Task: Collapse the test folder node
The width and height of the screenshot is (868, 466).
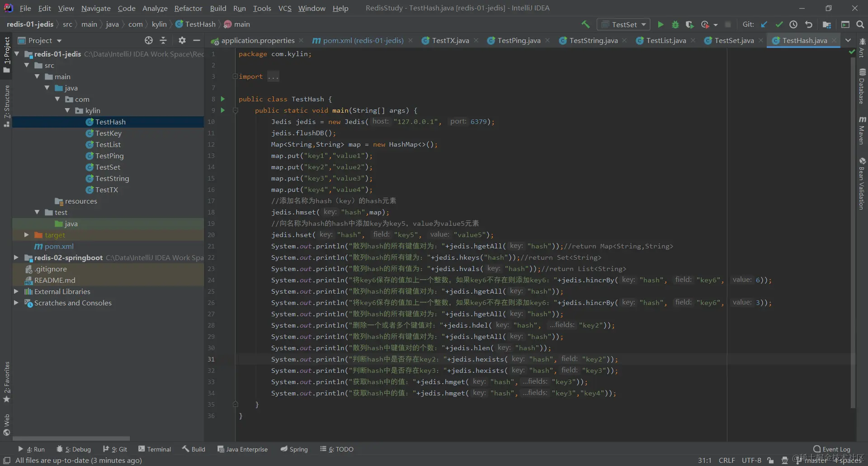Action: click(x=37, y=212)
